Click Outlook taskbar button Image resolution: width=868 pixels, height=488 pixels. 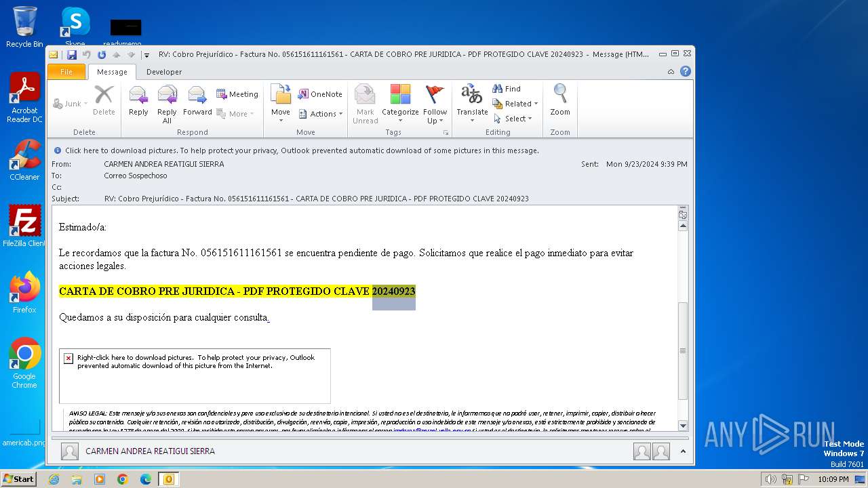tap(168, 479)
